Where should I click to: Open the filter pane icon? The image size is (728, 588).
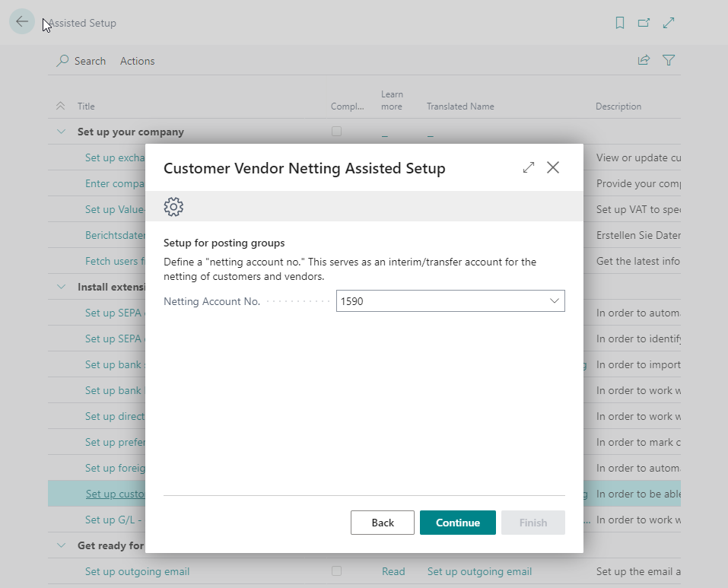pyautogui.click(x=669, y=59)
